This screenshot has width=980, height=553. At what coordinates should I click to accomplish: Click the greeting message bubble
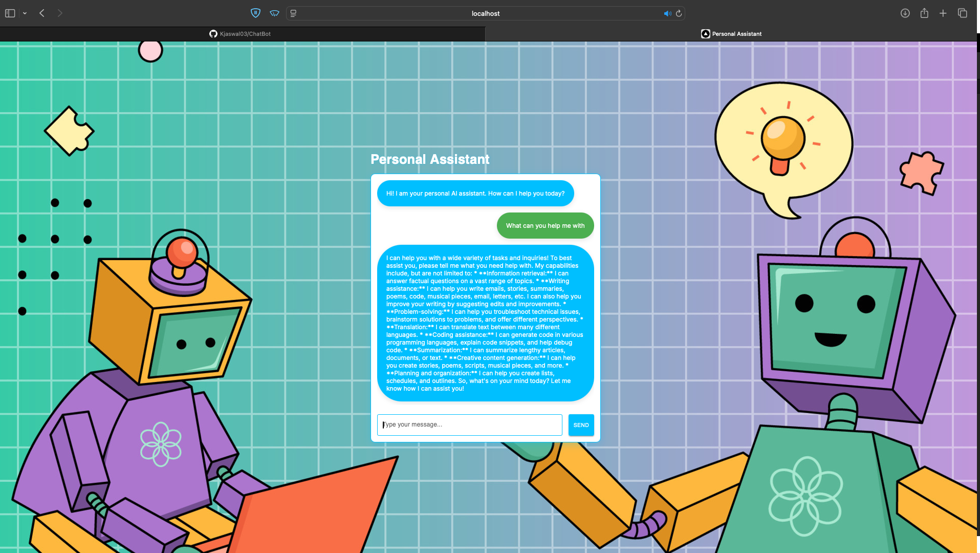(475, 194)
